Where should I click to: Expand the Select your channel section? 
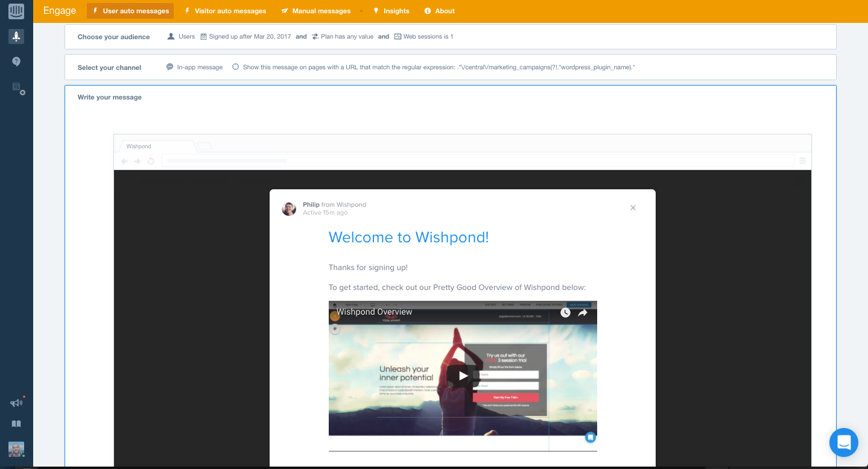[x=451, y=68]
